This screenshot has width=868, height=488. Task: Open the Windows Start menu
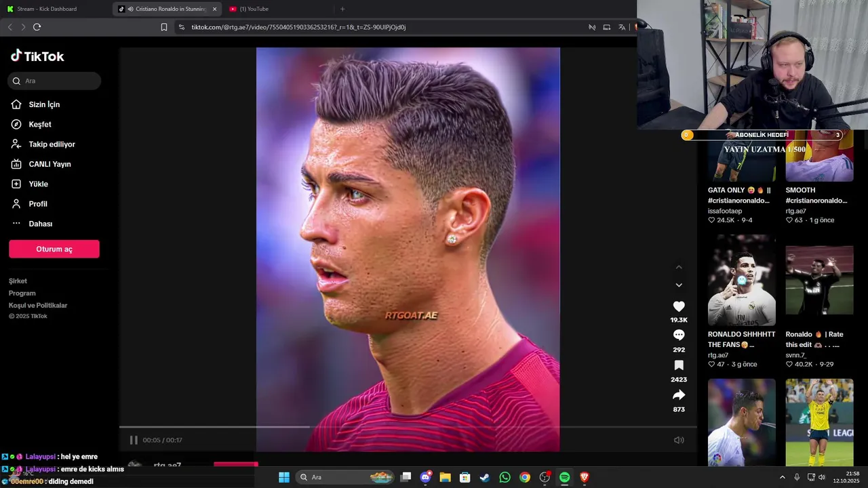pos(284,477)
